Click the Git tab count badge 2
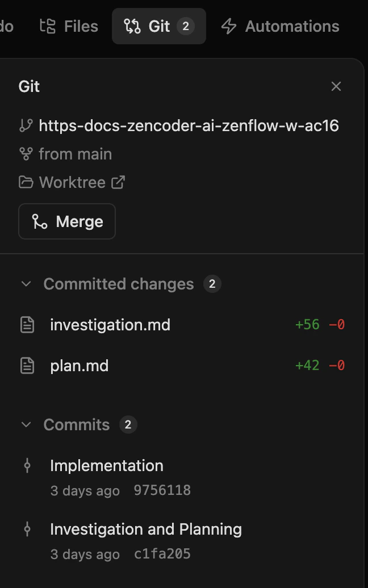The width and height of the screenshot is (368, 588). tap(185, 26)
